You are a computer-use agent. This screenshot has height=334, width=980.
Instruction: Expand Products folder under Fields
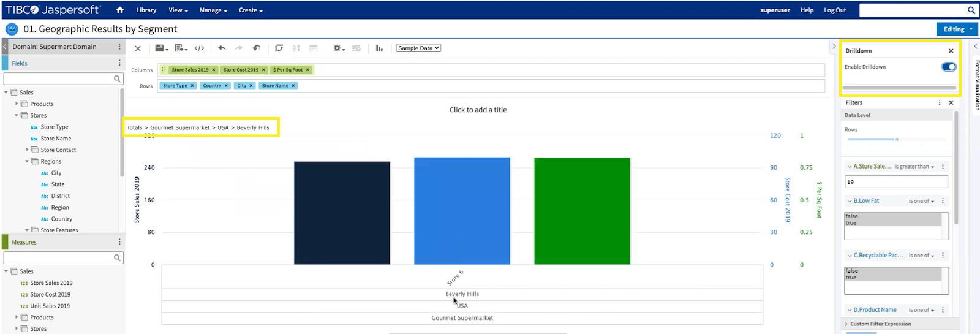(17, 104)
